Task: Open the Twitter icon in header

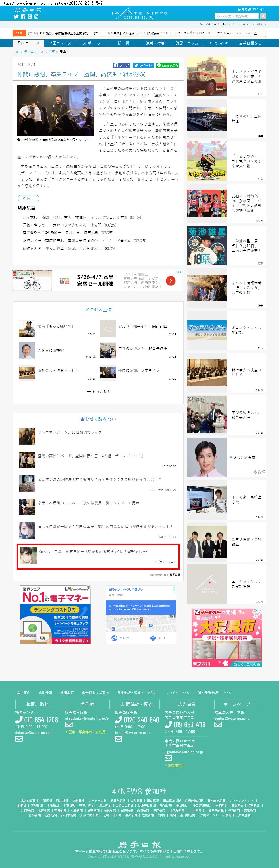Action: [x=16, y=16]
